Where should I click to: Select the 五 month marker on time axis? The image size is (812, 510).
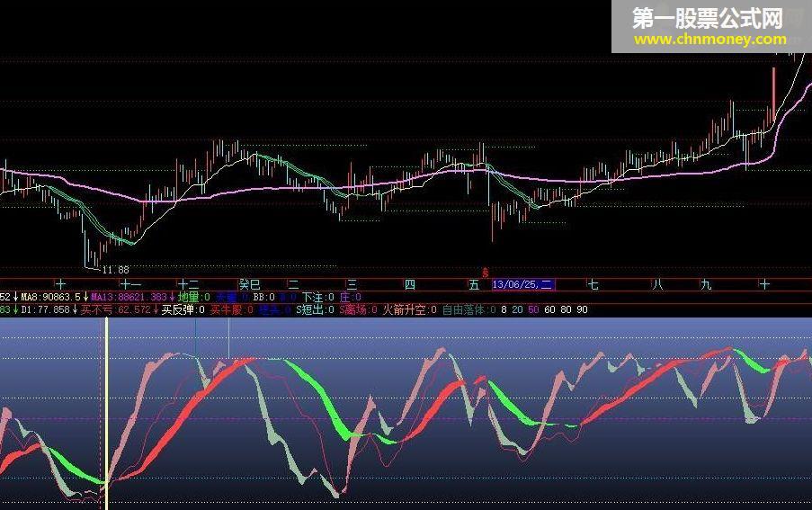[474, 284]
